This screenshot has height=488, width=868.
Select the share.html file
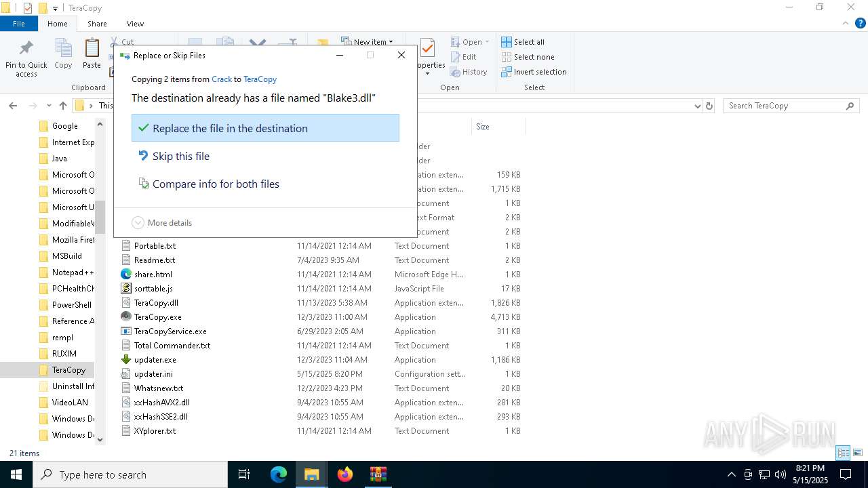click(153, 274)
